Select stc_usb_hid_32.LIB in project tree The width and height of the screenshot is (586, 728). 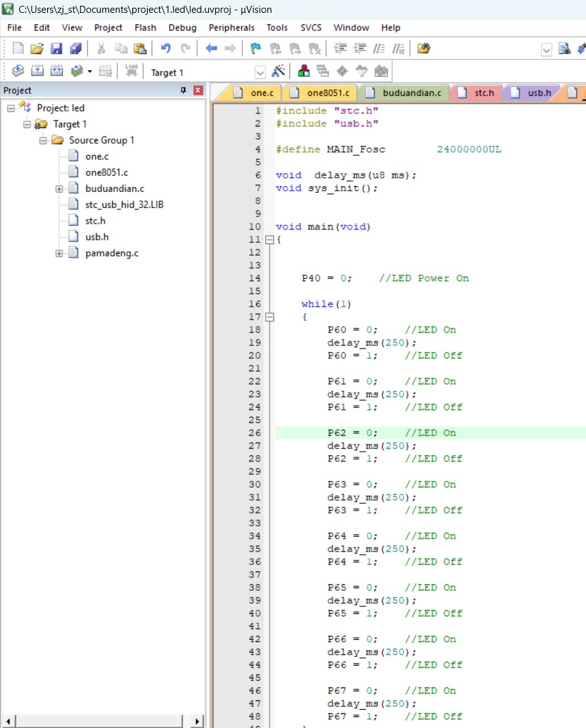[124, 205]
